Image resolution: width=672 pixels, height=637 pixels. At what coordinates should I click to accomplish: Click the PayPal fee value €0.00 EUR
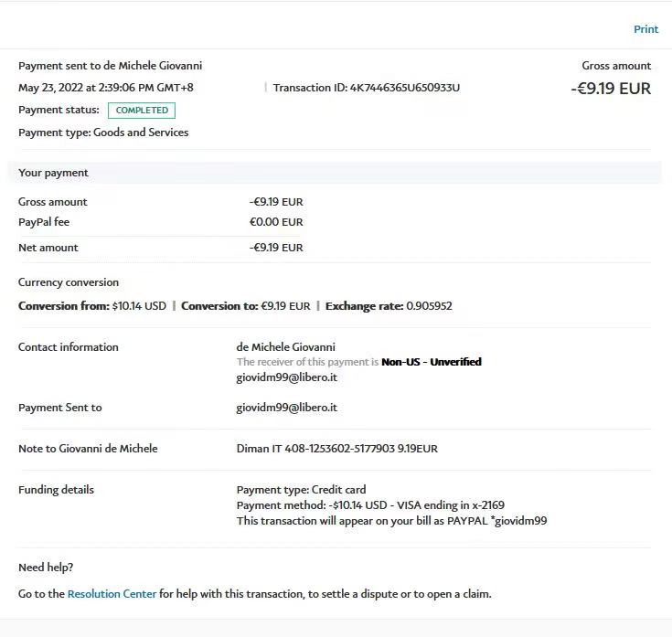(276, 222)
